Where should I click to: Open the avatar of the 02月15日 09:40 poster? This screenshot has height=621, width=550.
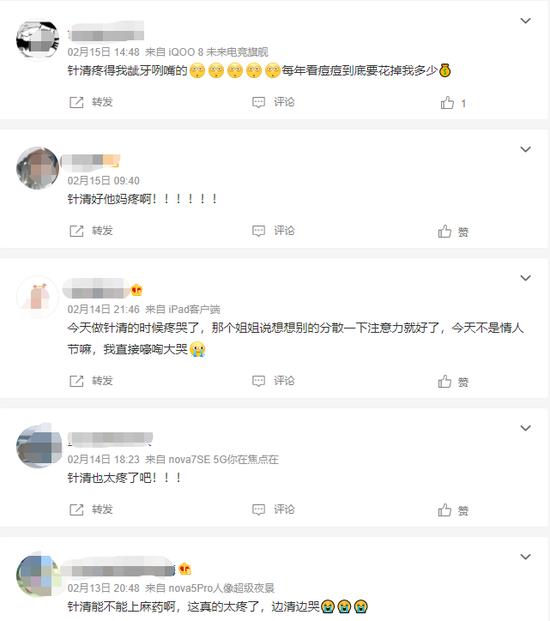click(x=38, y=168)
